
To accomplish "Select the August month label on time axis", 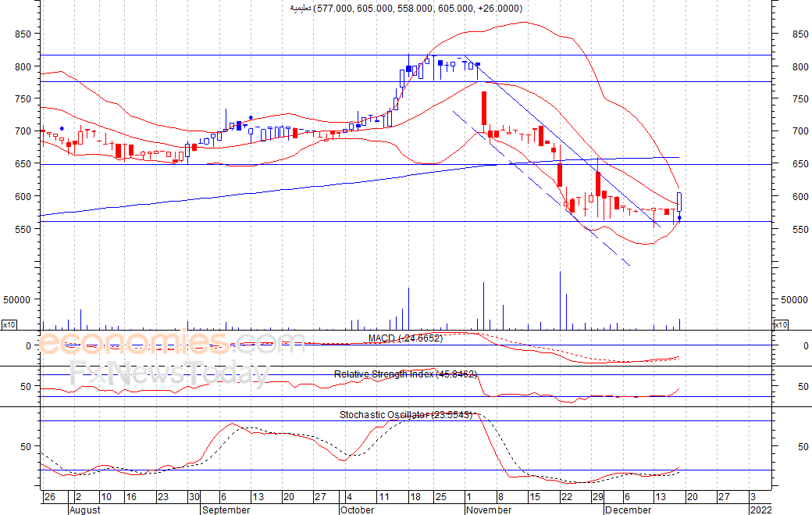I will (84, 510).
